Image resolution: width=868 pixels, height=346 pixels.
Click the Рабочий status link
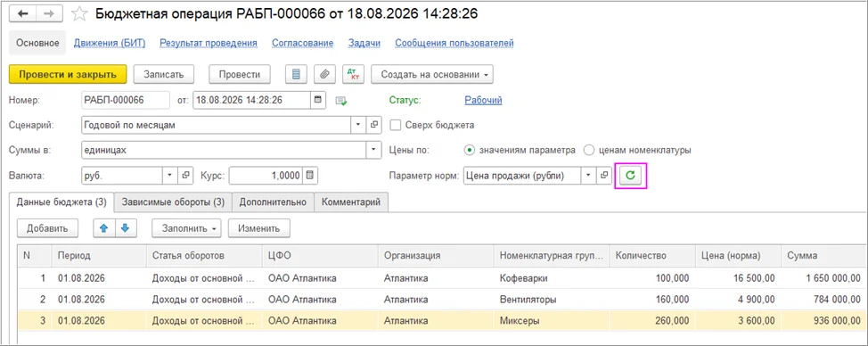483,100
